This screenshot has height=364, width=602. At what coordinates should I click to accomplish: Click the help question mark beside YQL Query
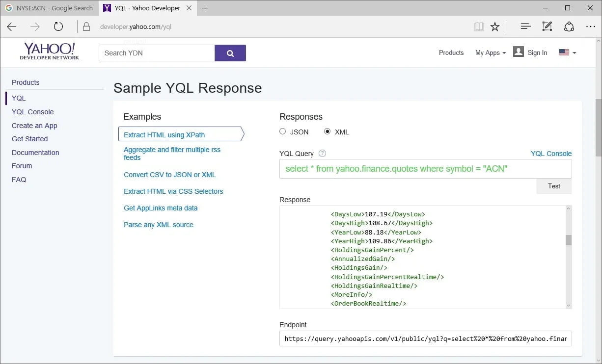322,153
